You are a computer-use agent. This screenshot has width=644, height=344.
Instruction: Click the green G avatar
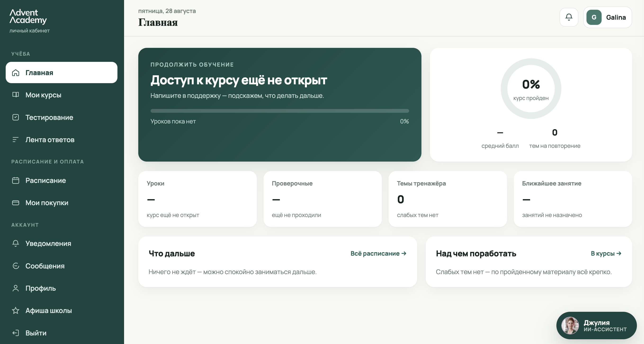coord(594,17)
